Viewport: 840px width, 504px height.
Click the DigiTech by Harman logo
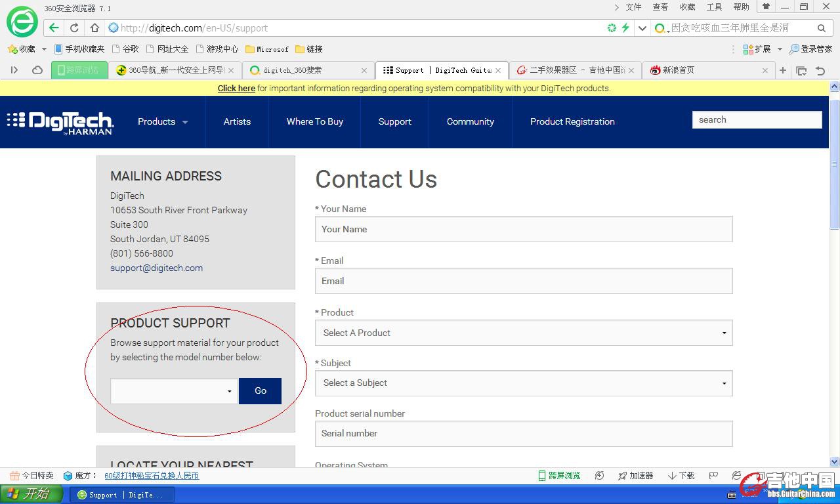click(60, 122)
